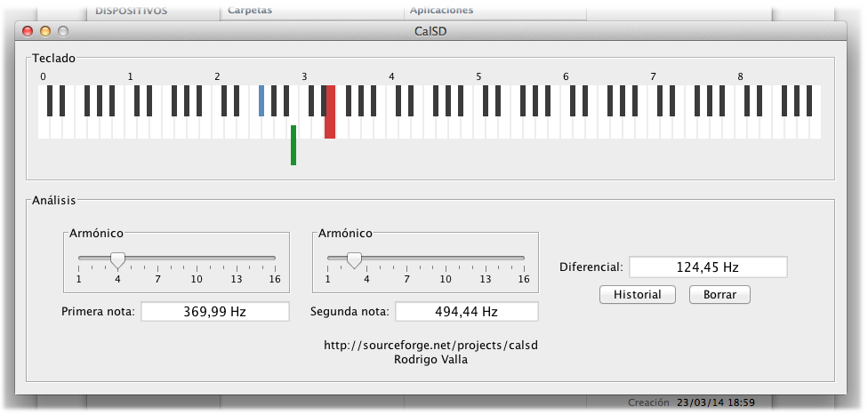This screenshot has width=868, height=414.
Task: Click octave number 6 above the piano keyboard
Action: pos(566,76)
